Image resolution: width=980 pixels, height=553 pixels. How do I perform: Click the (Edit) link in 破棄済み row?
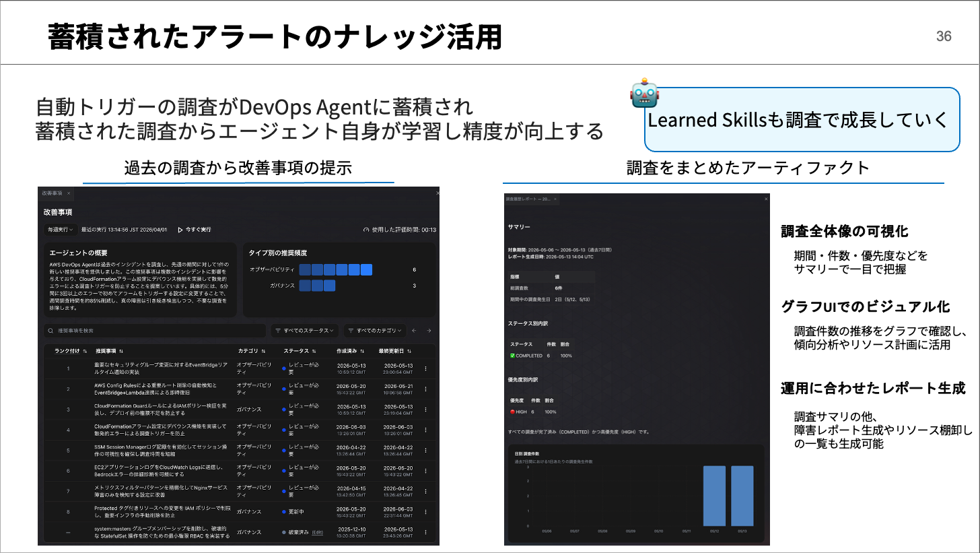click(x=317, y=532)
